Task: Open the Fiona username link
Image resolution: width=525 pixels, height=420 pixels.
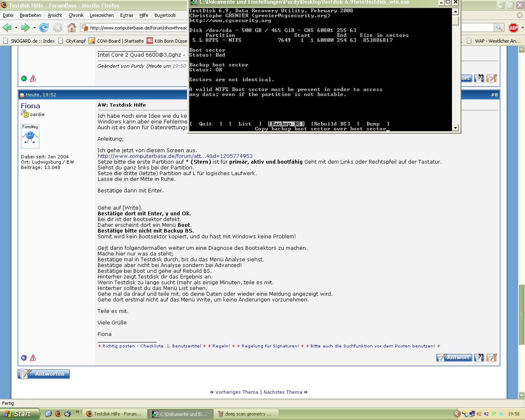Action: tap(30, 106)
